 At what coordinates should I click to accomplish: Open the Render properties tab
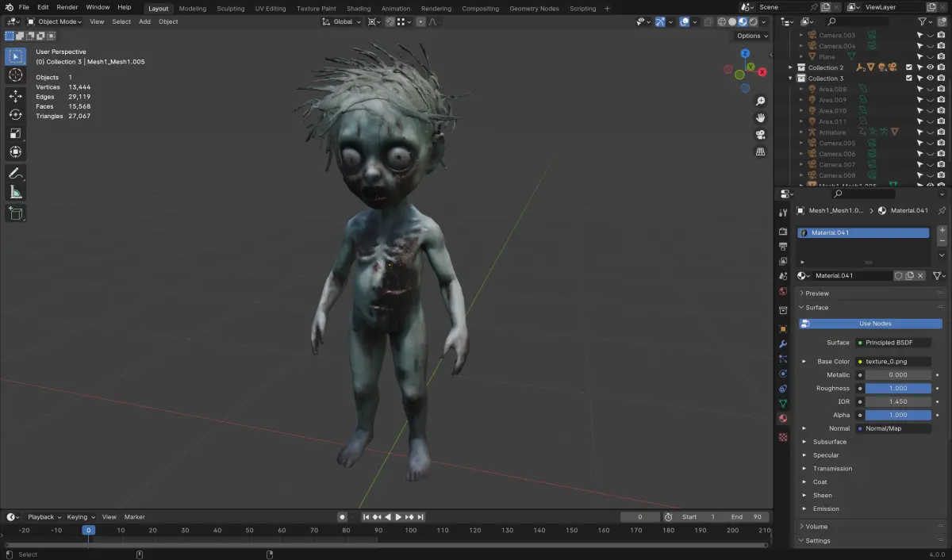[x=782, y=230]
